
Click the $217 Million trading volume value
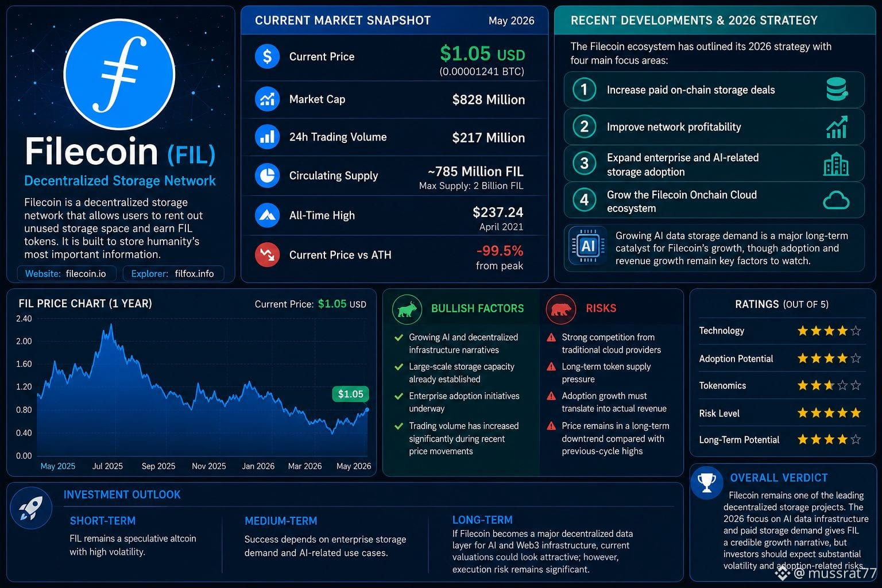pos(489,138)
